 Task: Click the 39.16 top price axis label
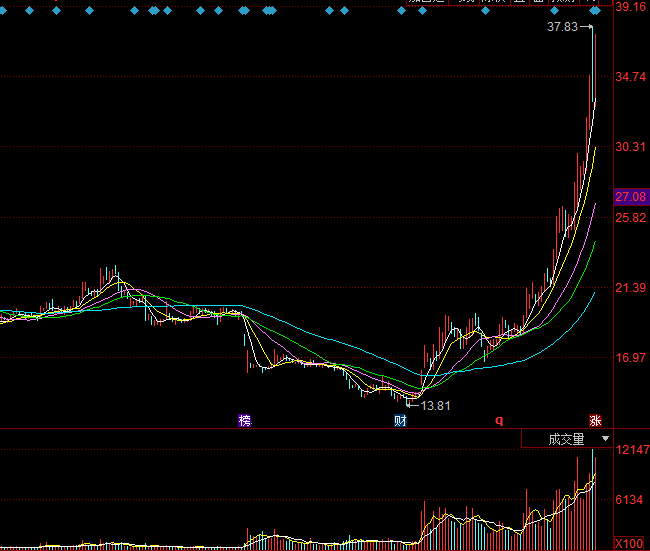pyautogui.click(x=632, y=7)
